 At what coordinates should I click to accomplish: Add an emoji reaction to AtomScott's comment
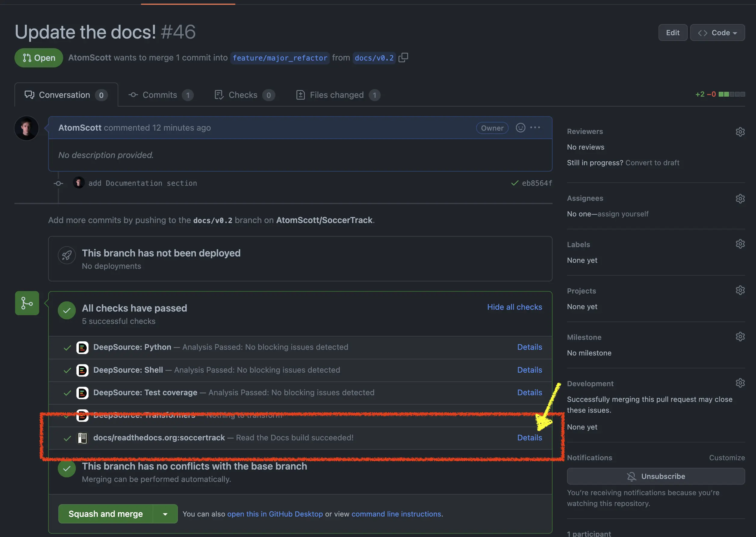(520, 128)
